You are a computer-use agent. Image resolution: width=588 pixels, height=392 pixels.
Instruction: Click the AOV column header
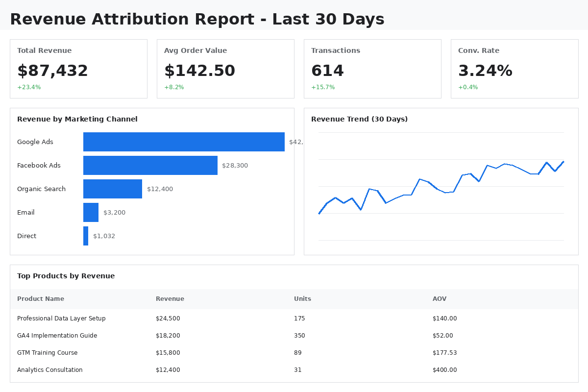tap(439, 298)
